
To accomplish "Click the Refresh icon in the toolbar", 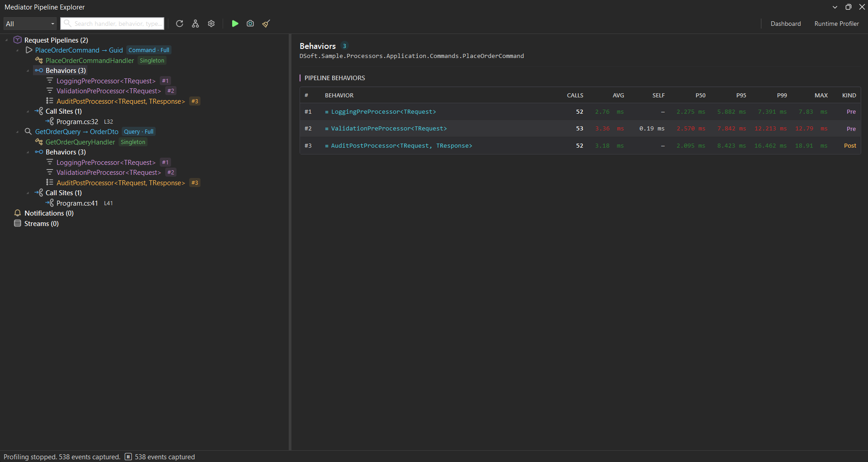I will (180, 24).
